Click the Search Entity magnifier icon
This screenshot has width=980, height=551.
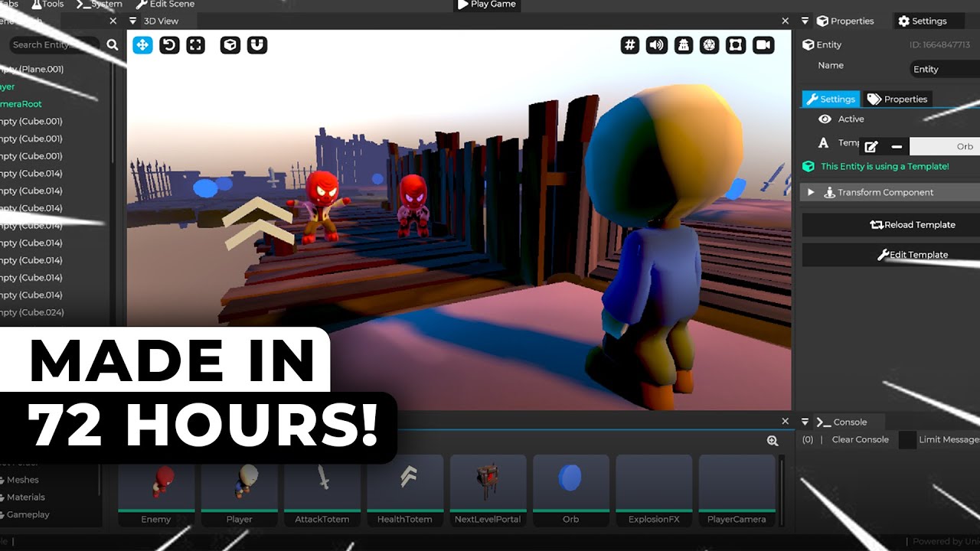[x=113, y=45]
